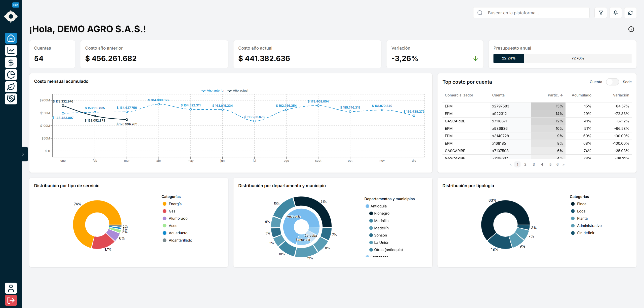Open the Home dashboard sidebar icon
This screenshot has width=644, height=308.
(11, 38)
